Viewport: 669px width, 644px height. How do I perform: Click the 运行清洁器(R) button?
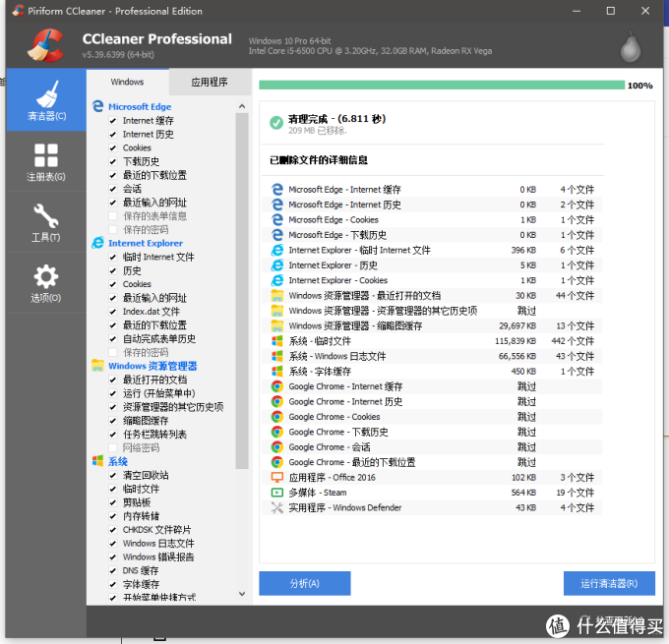[x=609, y=583]
